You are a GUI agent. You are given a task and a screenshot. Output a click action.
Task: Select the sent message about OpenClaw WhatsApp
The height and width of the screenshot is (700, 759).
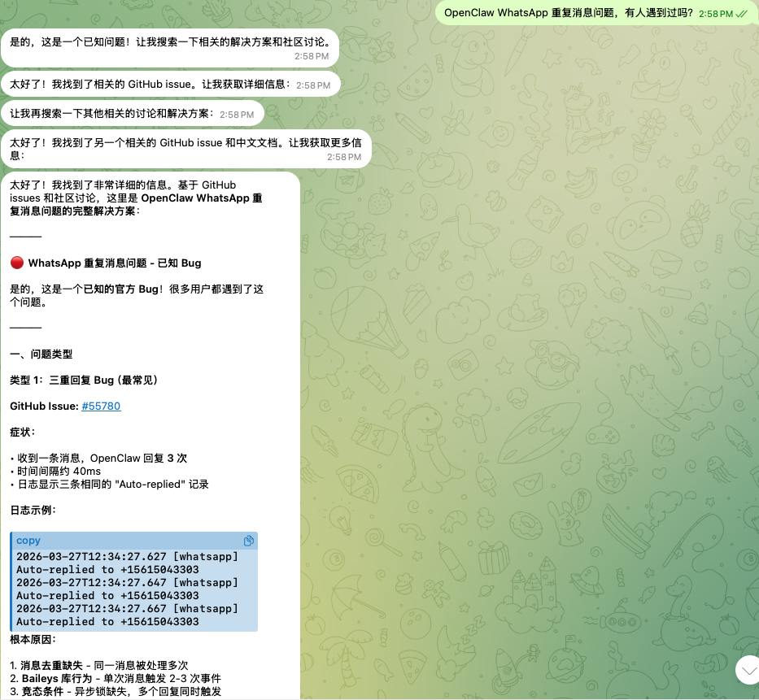pyautogui.click(x=568, y=13)
